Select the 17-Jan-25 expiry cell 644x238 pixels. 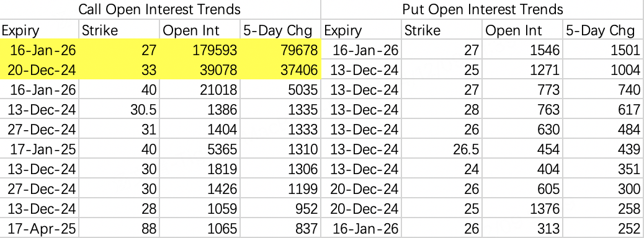coord(40,149)
